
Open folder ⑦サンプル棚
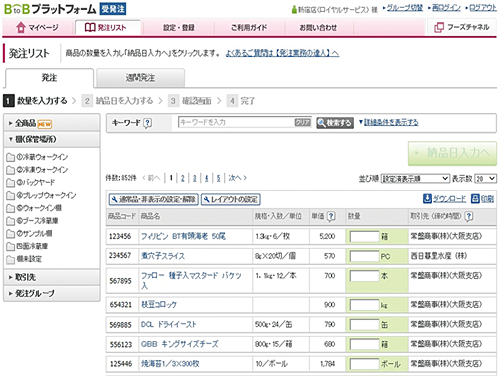[x=30, y=233]
